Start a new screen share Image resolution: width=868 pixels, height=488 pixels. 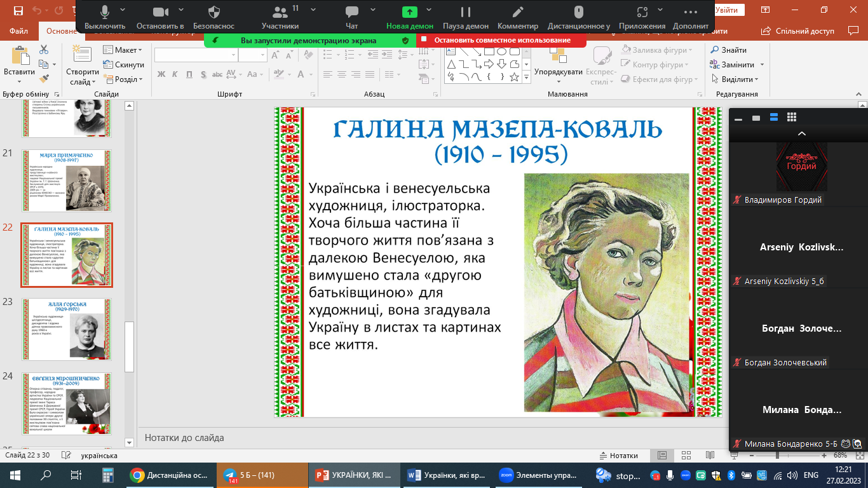(410, 17)
